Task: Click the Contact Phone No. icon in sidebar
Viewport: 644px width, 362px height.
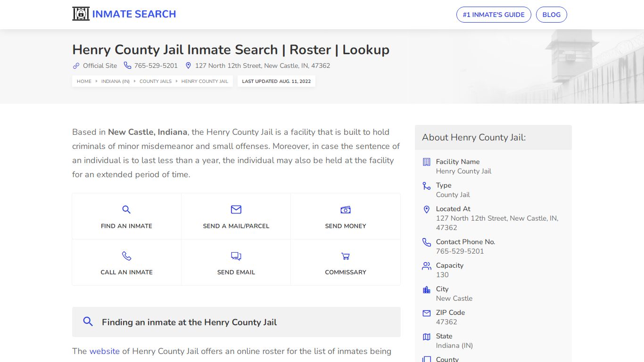Action: pyautogui.click(x=427, y=242)
